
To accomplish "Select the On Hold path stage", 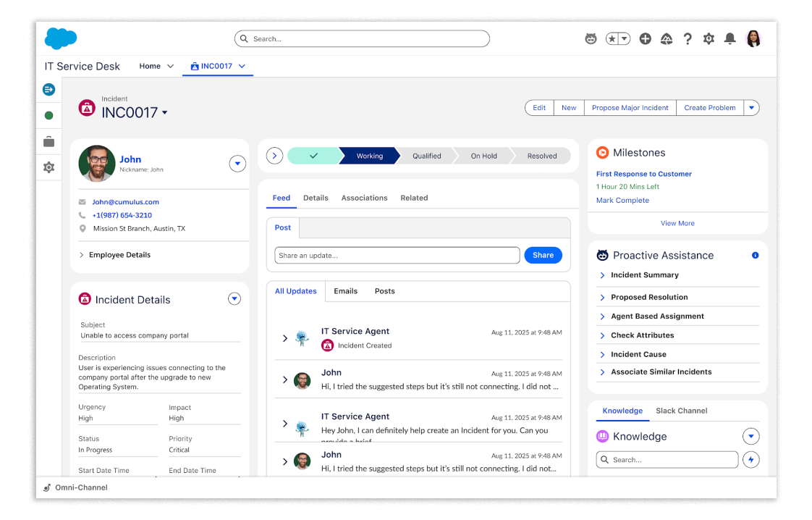I will [483, 156].
